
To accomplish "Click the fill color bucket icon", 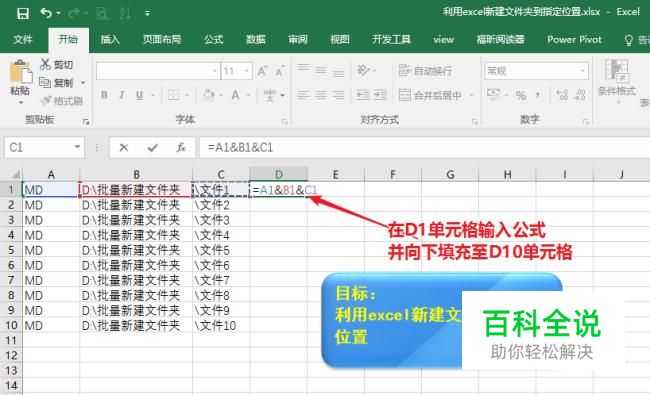I will 209,95.
